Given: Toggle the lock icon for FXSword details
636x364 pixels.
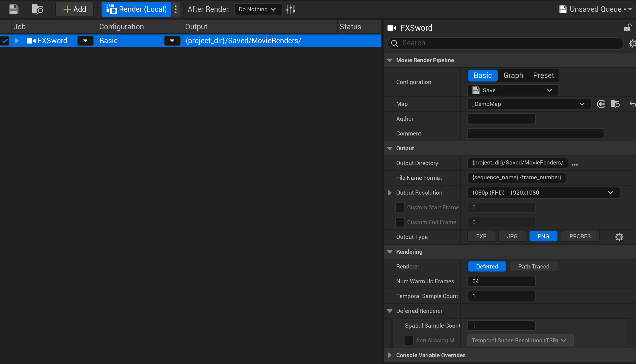Looking at the screenshot, I should 627,28.
